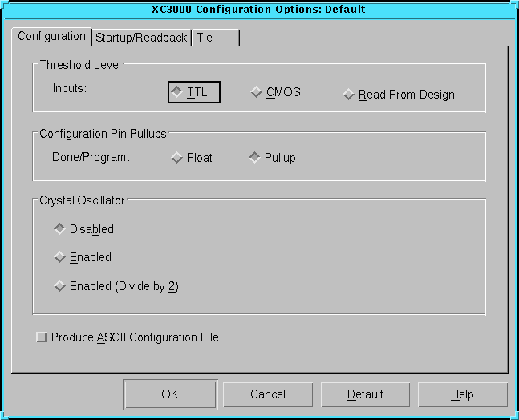The width and height of the screenshot is (519, 420).
Task: Click Cancel to dismiss the dialog
Action: click(267, 394)
